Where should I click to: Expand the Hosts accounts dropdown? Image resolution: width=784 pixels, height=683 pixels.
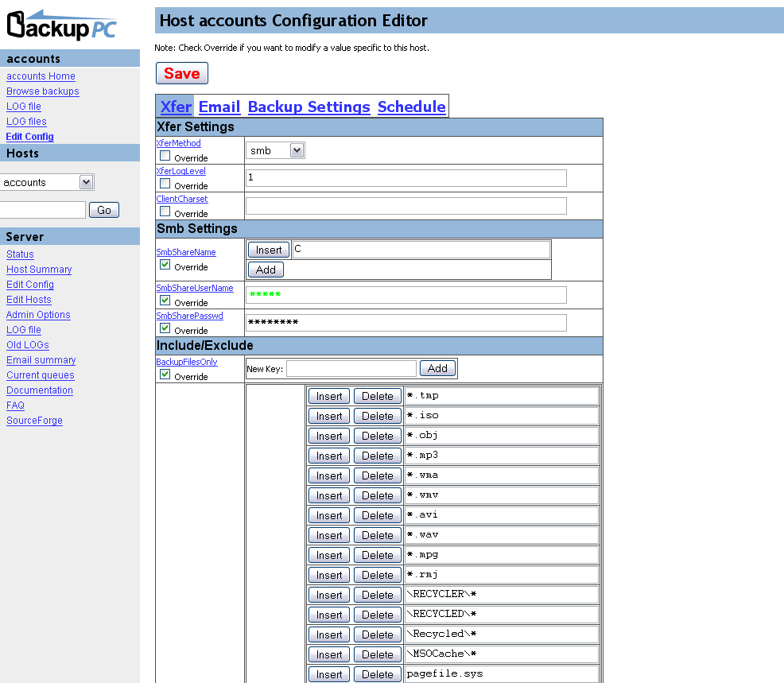(46, 182)
